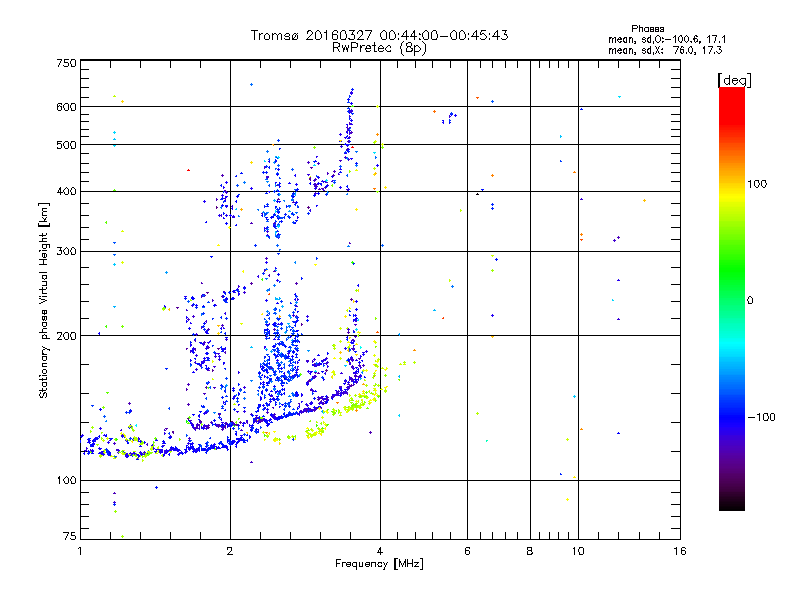This screenshot has height=600, width=800.
Task: Click the 'Phases' header text
Action: pyautogui.click(x=647, y=29)
